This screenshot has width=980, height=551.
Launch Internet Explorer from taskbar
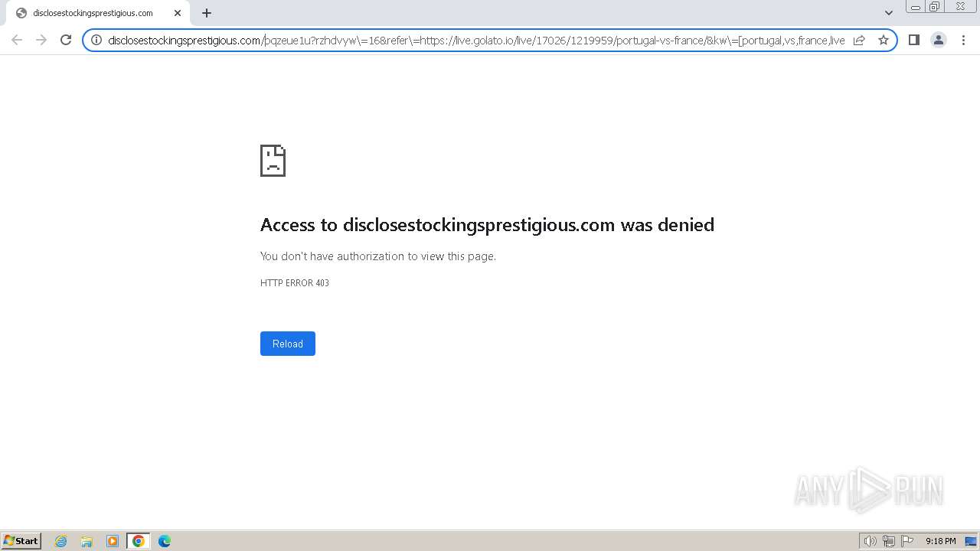(x=60, y=541)
